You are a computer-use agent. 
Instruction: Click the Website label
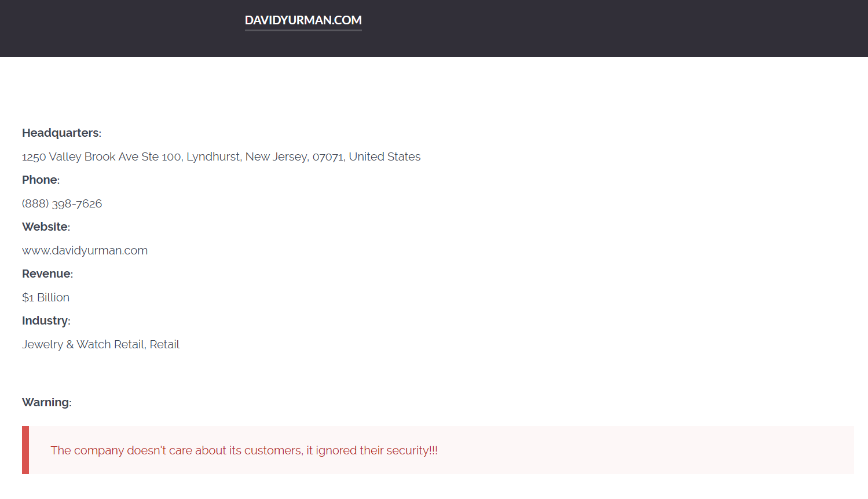click(45, 227)
